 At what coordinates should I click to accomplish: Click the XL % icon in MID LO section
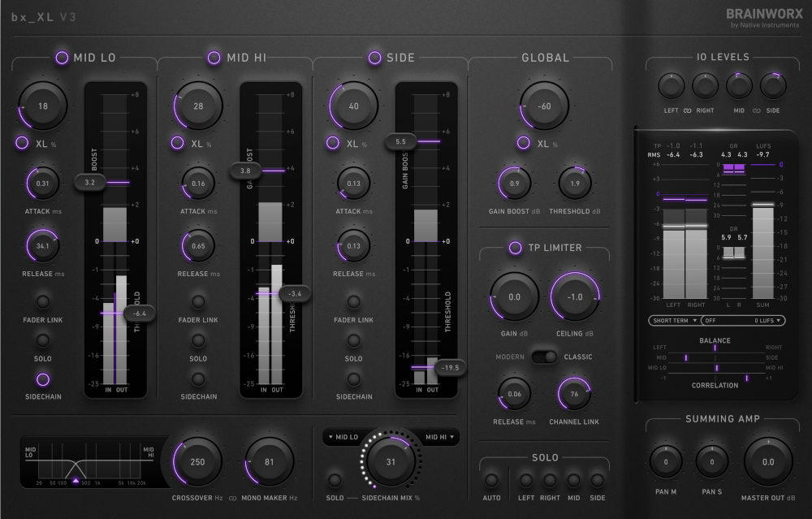22,142
